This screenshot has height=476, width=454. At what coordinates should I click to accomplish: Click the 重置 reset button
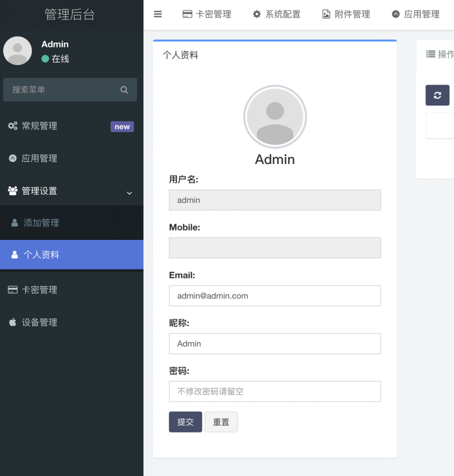pyautogui.click(x=221, y=422)
